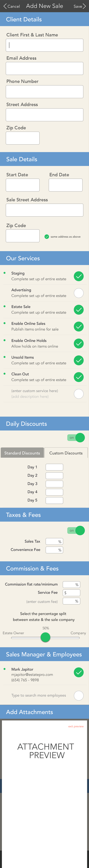Uncheck the Staging service checkmark

79,276
